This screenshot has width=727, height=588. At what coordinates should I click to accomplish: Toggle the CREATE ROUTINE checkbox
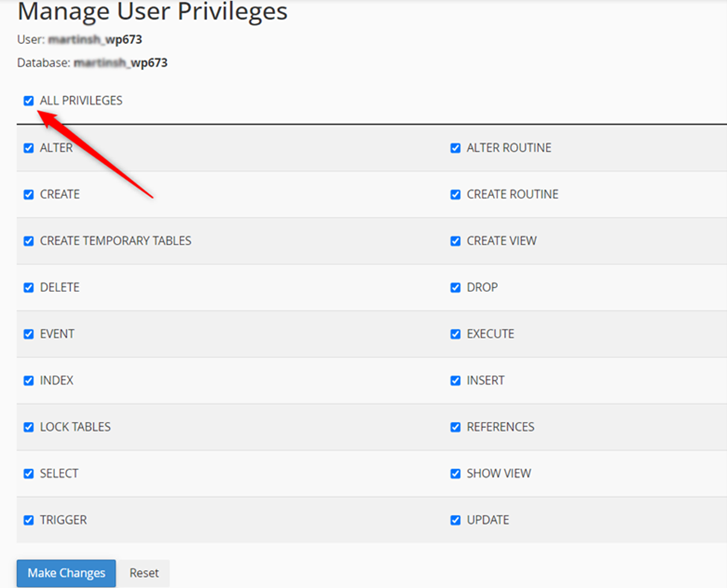pos(455,194)
